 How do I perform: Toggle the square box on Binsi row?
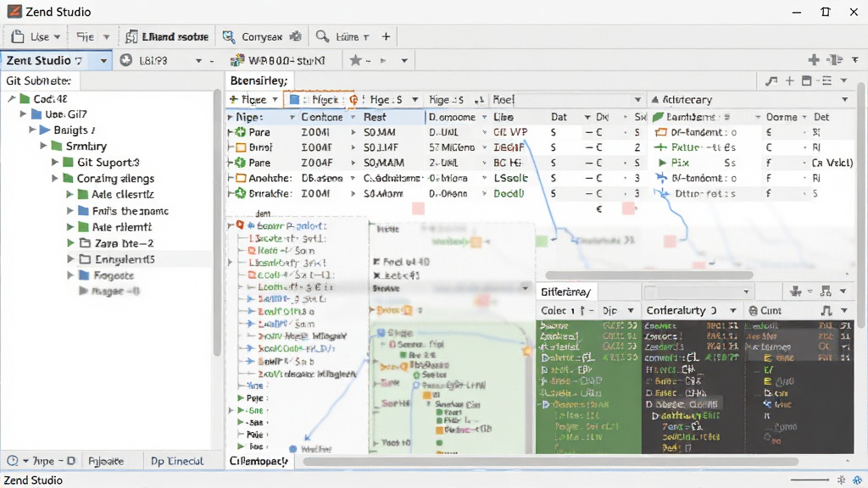click(241, 147)
